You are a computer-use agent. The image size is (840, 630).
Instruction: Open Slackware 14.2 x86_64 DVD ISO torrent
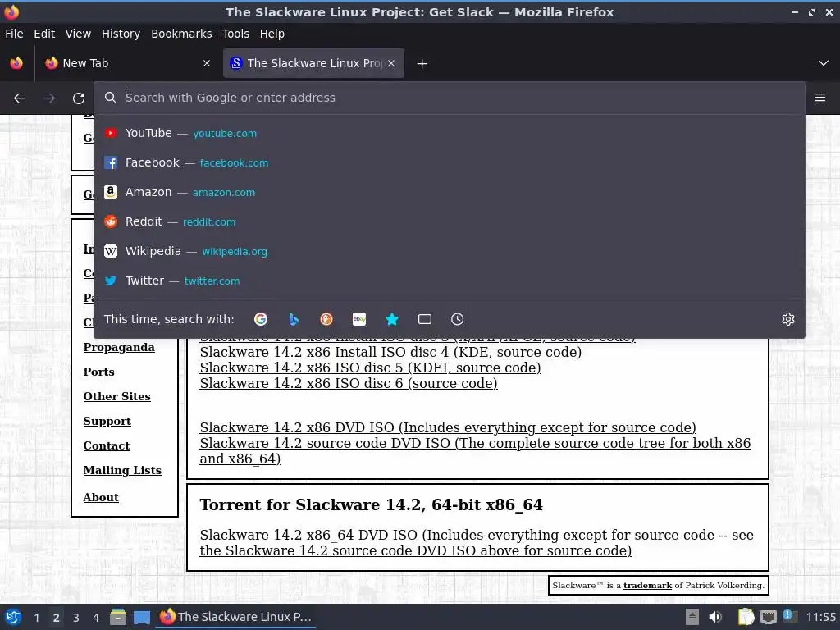477,543
